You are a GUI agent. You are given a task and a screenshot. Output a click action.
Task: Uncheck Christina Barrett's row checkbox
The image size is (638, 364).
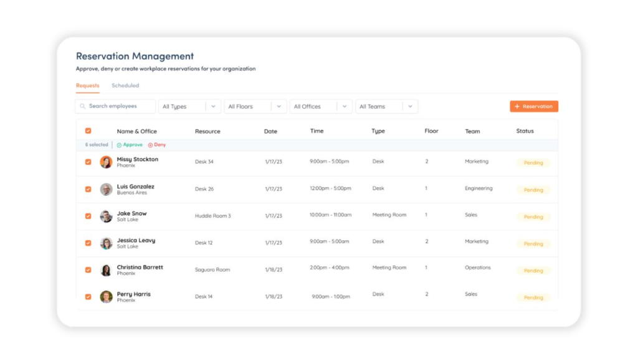[88, 270]
